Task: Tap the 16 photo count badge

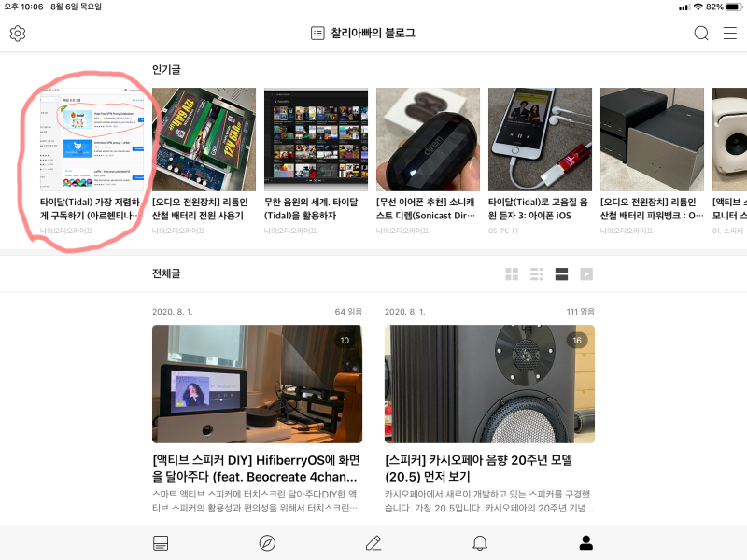Action: (x=577, y=341)
